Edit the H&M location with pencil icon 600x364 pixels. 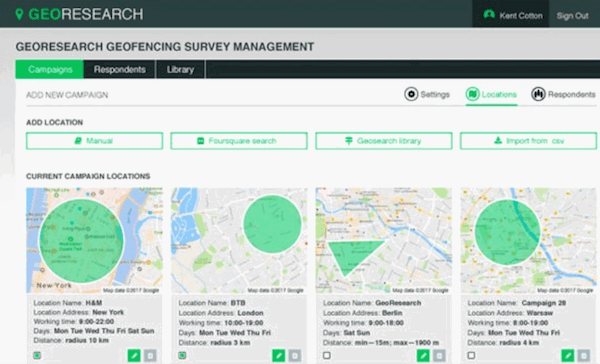click(x=134, y=356)
